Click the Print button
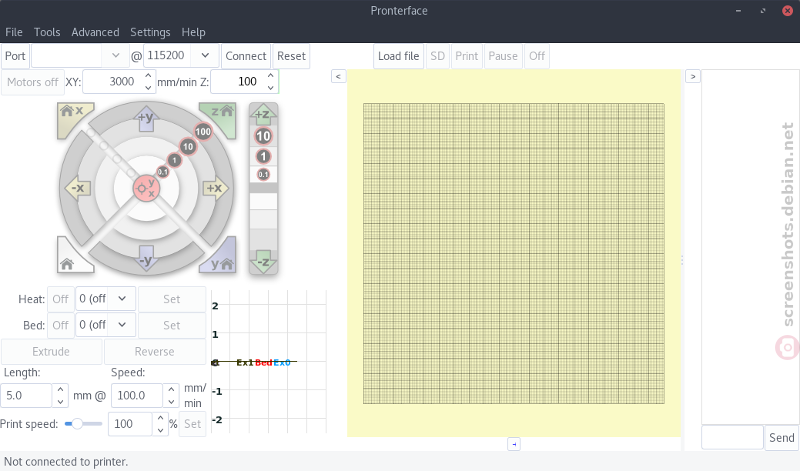Image resolution: width=800 pixels, height=471 pixels. tap(467, 56)
